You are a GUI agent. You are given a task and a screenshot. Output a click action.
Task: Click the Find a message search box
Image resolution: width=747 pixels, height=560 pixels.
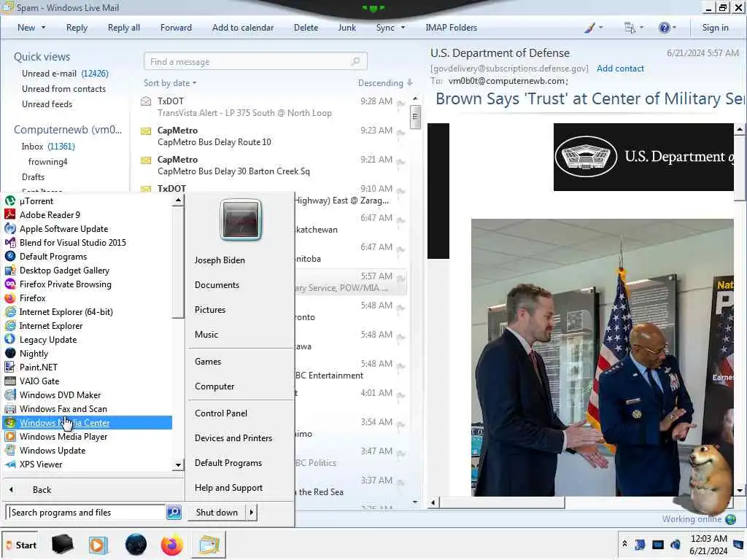(x=255, y=61)
